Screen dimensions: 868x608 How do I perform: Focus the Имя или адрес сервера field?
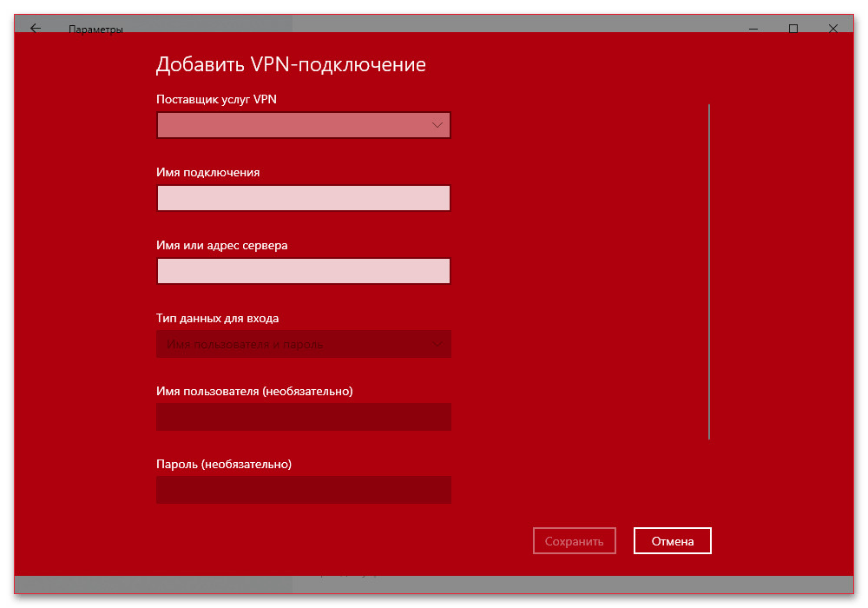[304, 272]
